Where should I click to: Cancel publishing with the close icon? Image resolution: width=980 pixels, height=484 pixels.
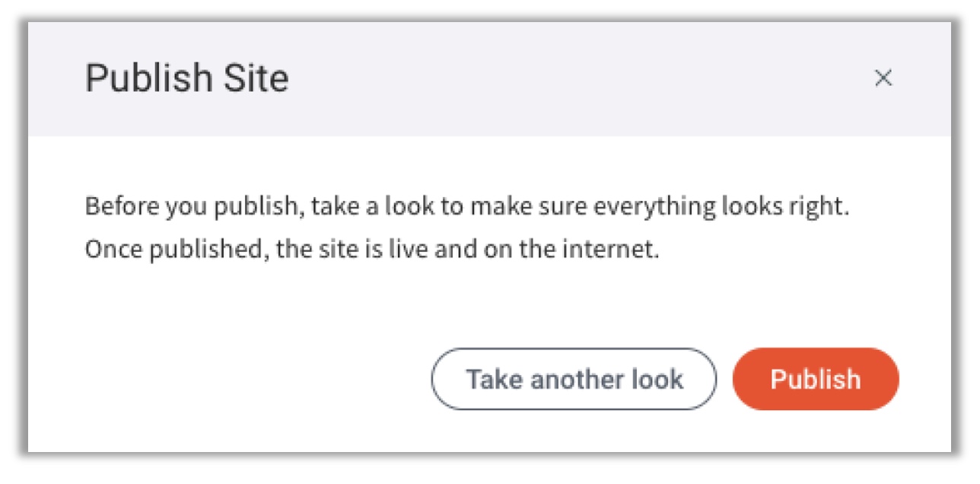pyautogui.click(x=883, y=78)
